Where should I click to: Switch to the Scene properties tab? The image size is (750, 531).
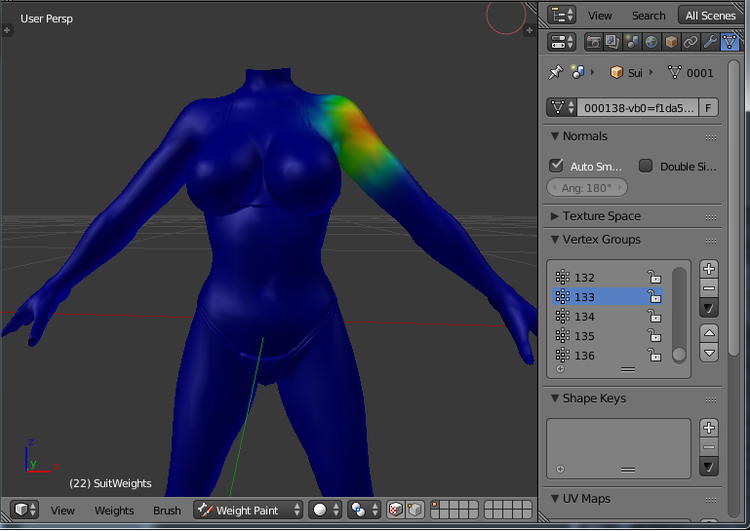point(632,42)
